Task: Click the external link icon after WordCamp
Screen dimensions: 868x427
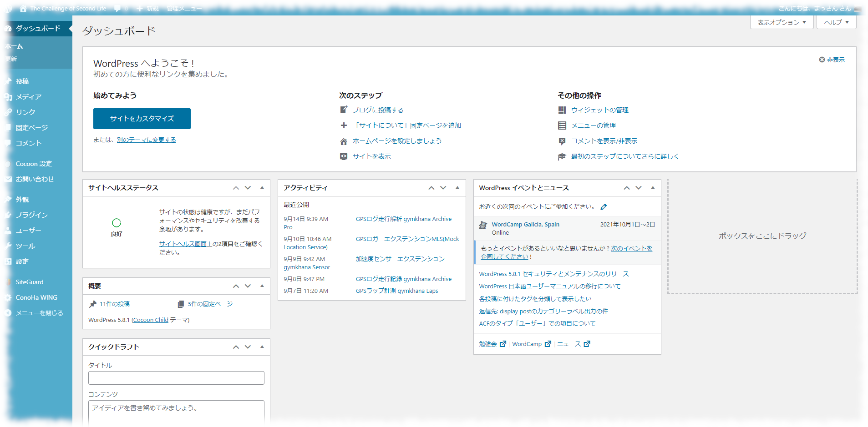Action: [548, 344]
